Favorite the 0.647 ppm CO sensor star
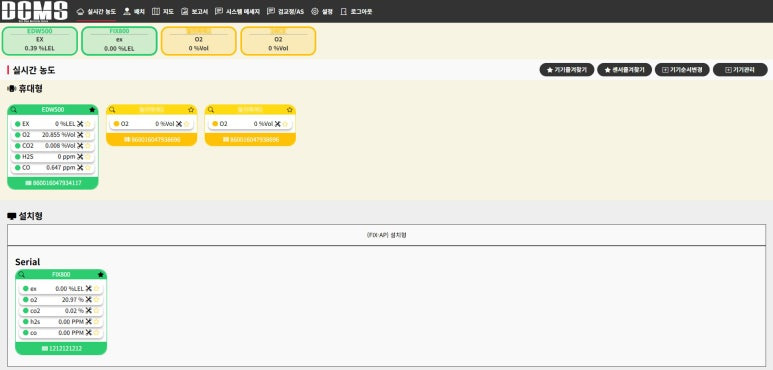This screenshot has height=370, width=773. [88, 168]
